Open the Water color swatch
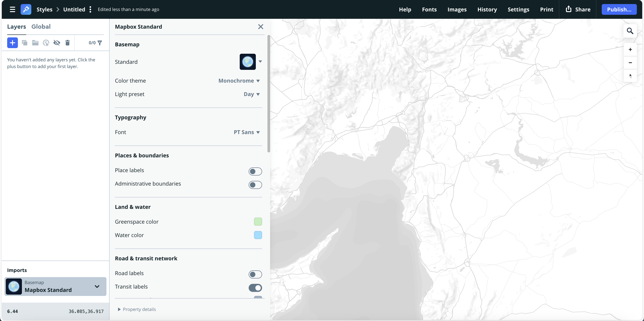The width and height of the screenshot is (644, 321). [x=258, y=235]
